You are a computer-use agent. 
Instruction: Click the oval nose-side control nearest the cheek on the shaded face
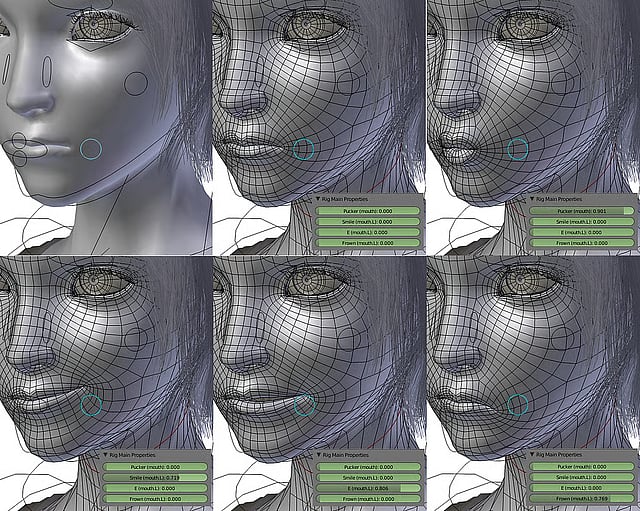click(47, 69)
